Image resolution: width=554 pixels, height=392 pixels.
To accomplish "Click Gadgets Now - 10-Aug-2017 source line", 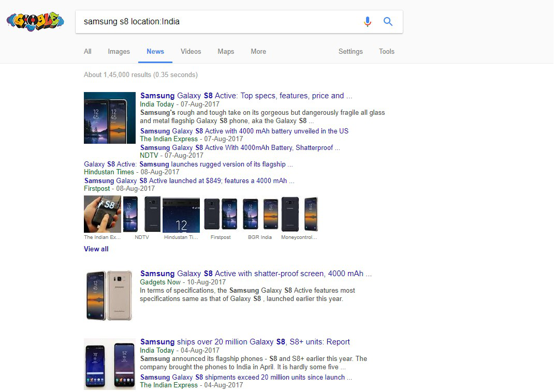I will coord(183,282).
